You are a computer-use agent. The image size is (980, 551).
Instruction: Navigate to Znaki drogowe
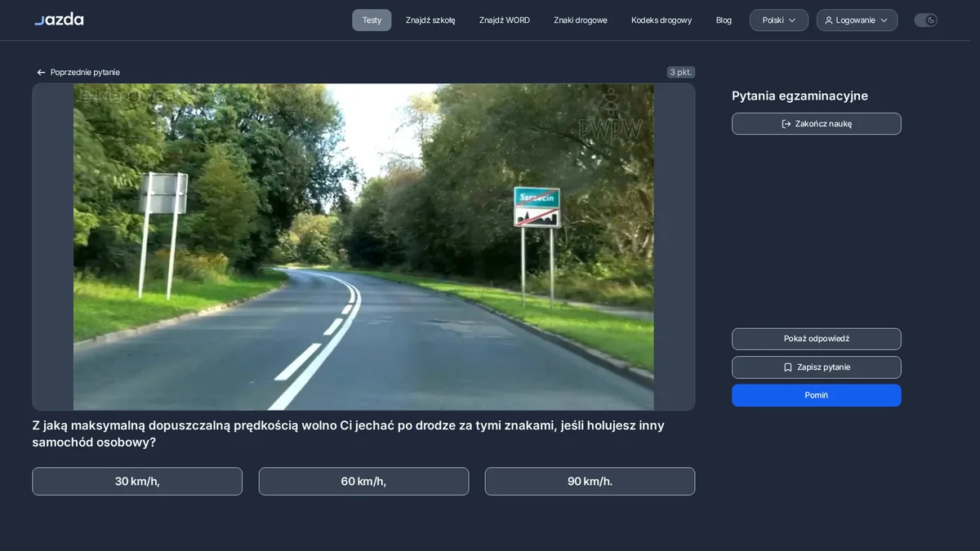[581, 20]
